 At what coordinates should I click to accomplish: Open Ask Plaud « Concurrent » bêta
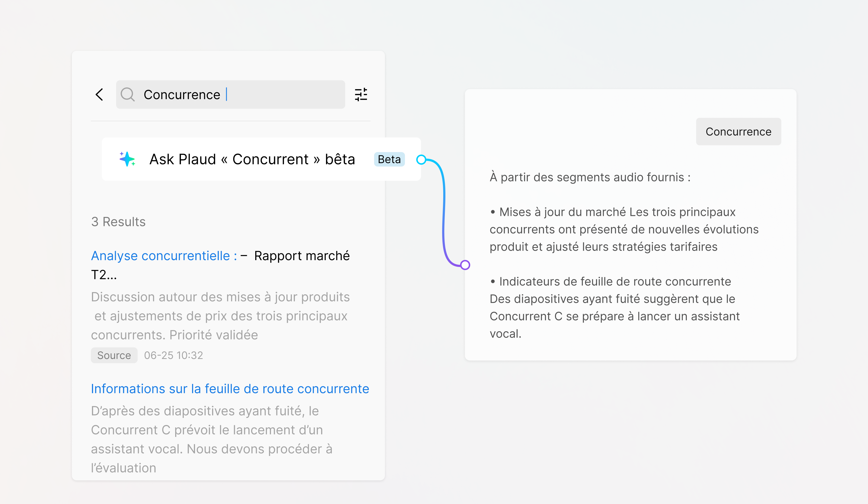[x=252, y=159]
